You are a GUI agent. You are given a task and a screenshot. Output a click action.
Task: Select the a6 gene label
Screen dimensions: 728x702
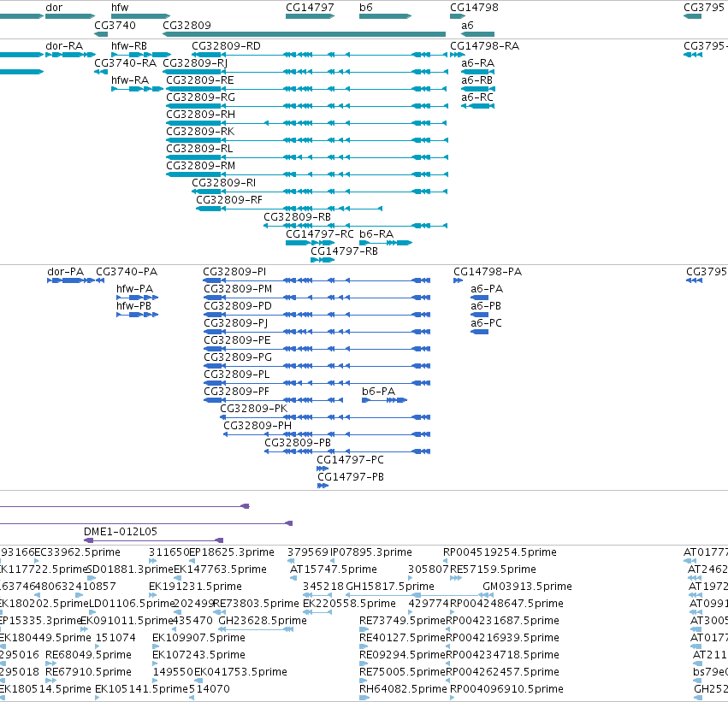click(x=468, y=25)
